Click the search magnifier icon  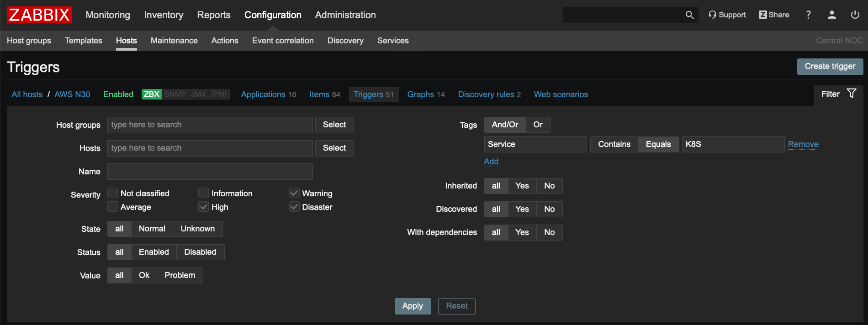tap(689, 15)
